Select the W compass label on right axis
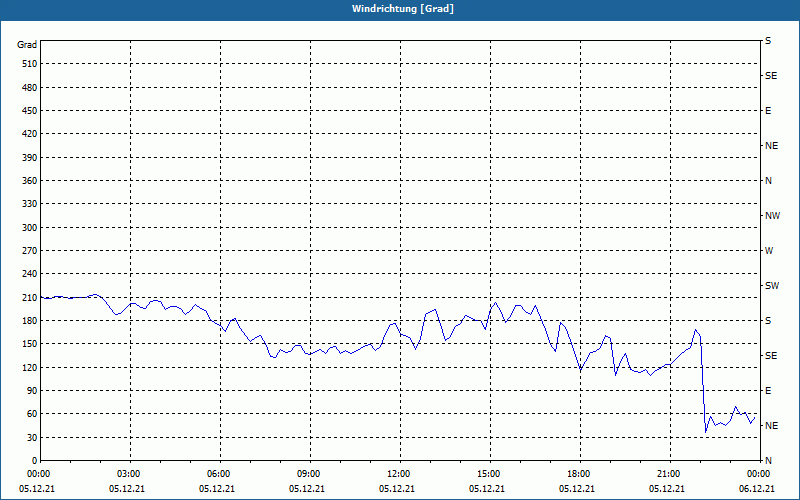The height and width of the screenshot is (500, 800). [769, 251]
